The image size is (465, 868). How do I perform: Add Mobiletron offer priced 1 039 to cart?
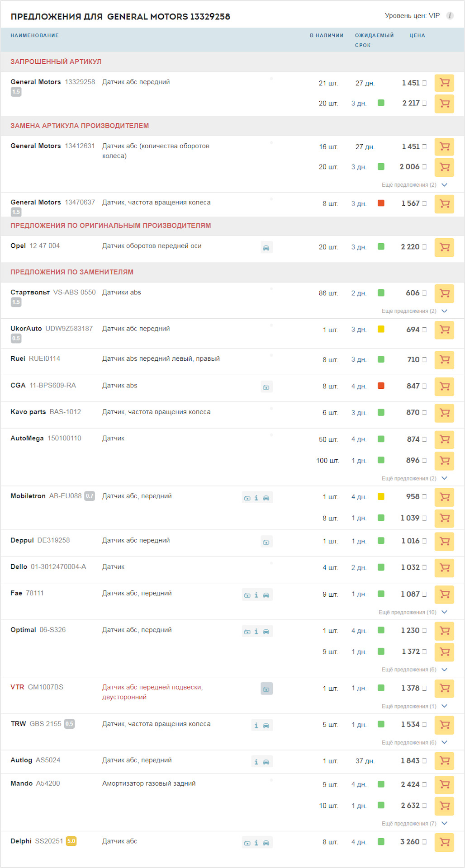pos(444,518)
